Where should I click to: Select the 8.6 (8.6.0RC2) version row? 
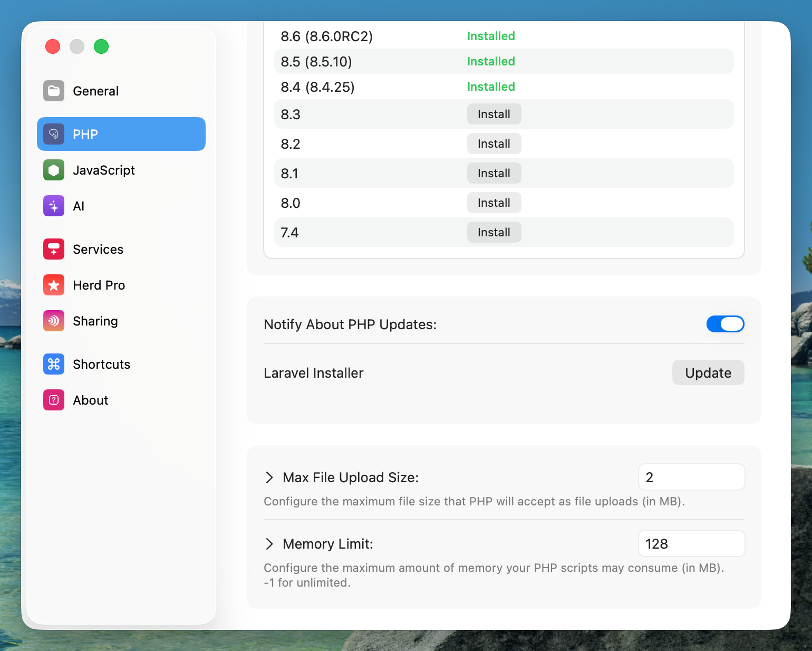coord(504,36)
